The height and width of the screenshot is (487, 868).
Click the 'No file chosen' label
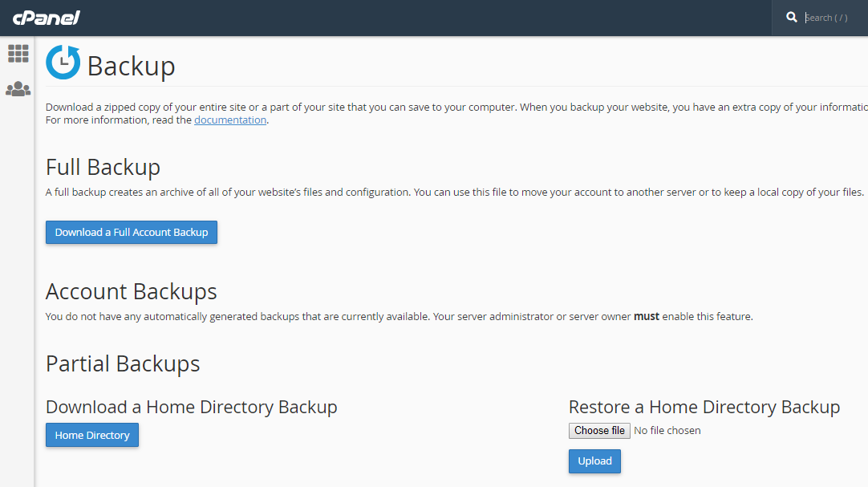tap(667, 430)
